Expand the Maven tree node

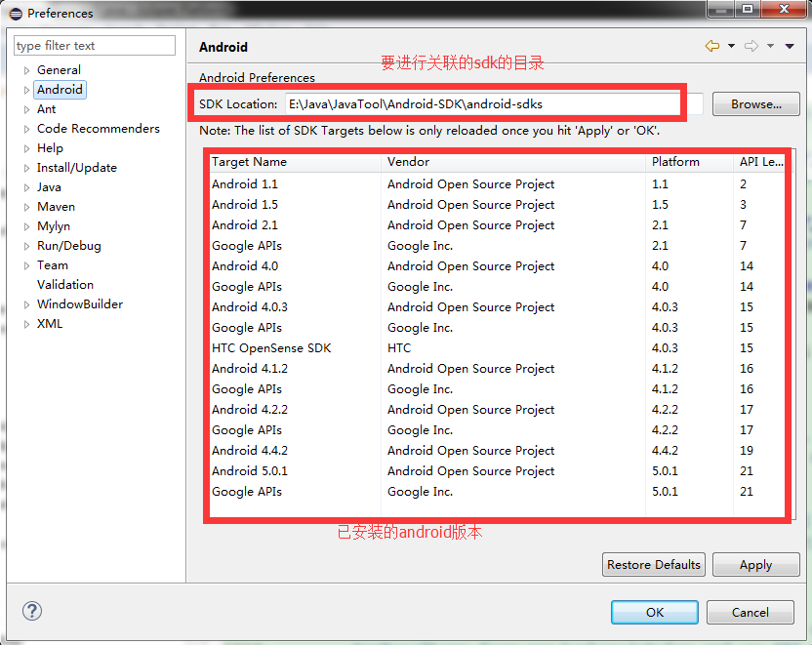[x=27, y=207]
